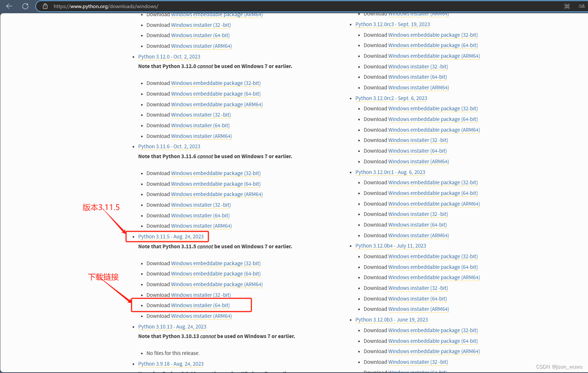Viewport: 588px width, 373px height.
Task: Open the Python 3.11.6 - Oct. 2, 2023 release link
Action: pos(169,146)
